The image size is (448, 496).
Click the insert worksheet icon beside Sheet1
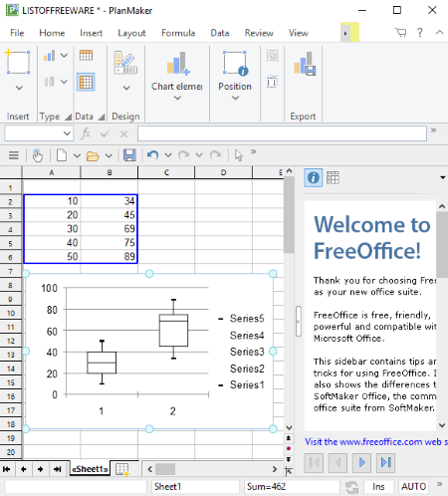point(121,469)
